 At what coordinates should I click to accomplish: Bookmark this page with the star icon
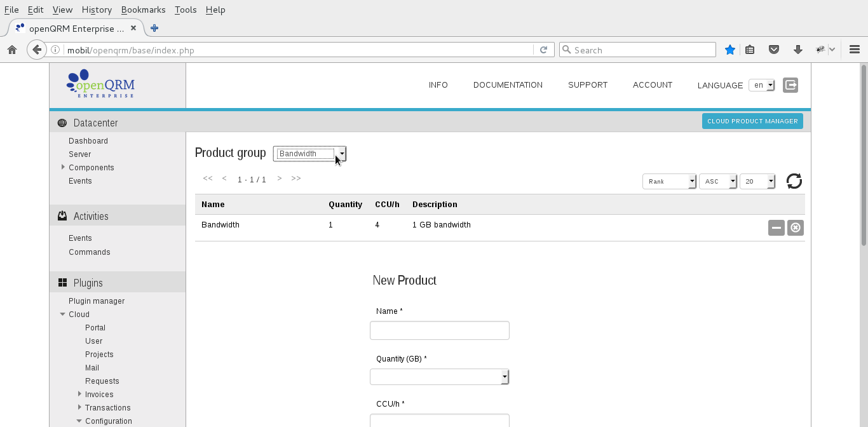pos(730,50)
